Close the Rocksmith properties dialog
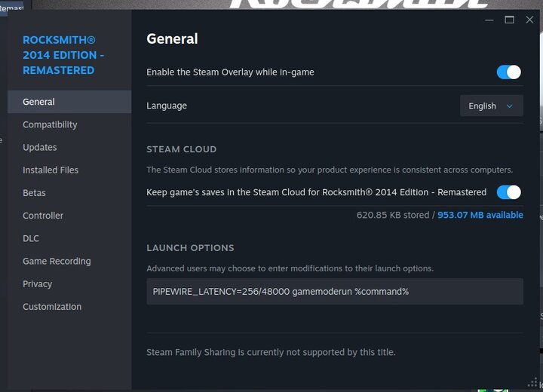 click(529, 20)
